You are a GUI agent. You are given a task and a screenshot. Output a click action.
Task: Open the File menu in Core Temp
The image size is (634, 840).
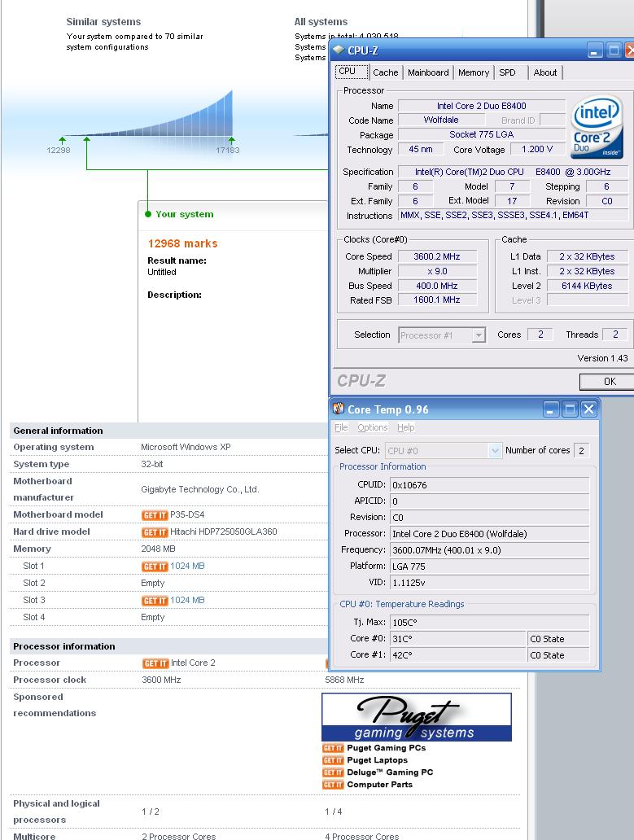point(341,427)
